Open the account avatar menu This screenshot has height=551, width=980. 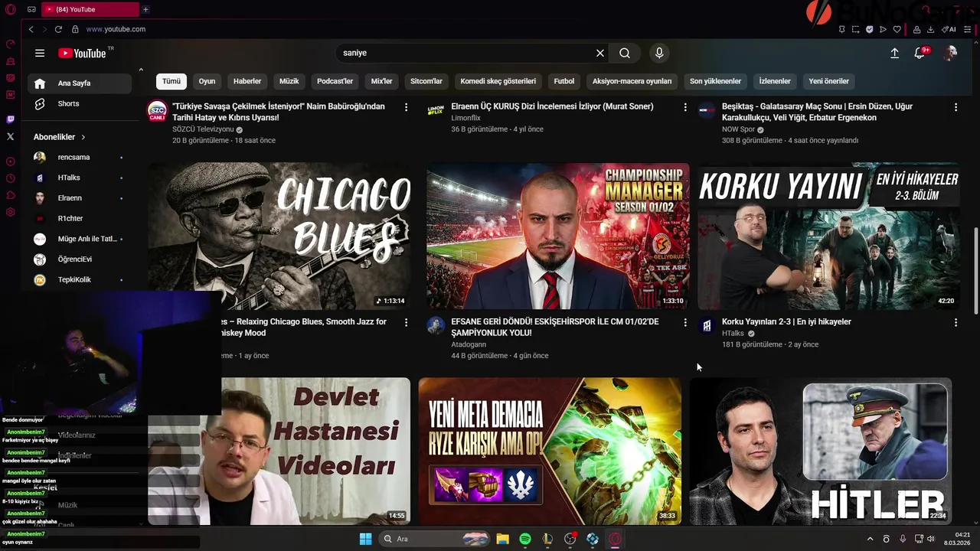pyautogui.click(x=950, y=53)
